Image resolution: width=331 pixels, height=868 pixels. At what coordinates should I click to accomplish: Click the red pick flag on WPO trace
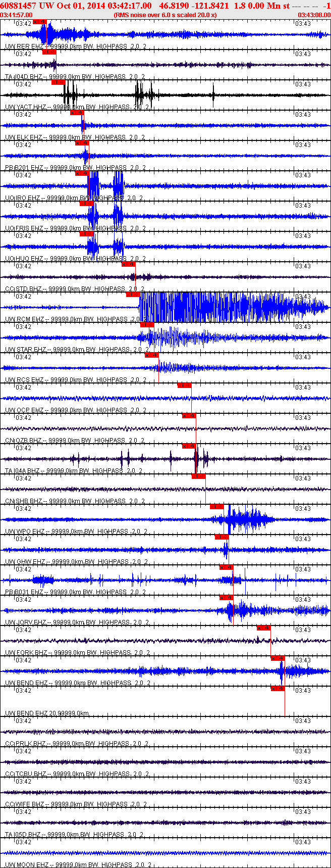coord(217,507)
